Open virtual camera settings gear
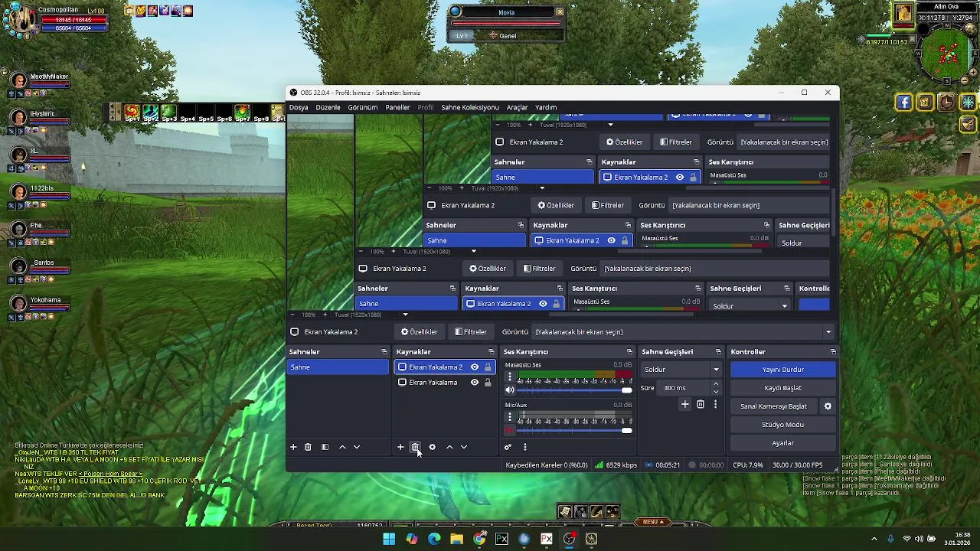980x551 pixels. pos(828,406)
